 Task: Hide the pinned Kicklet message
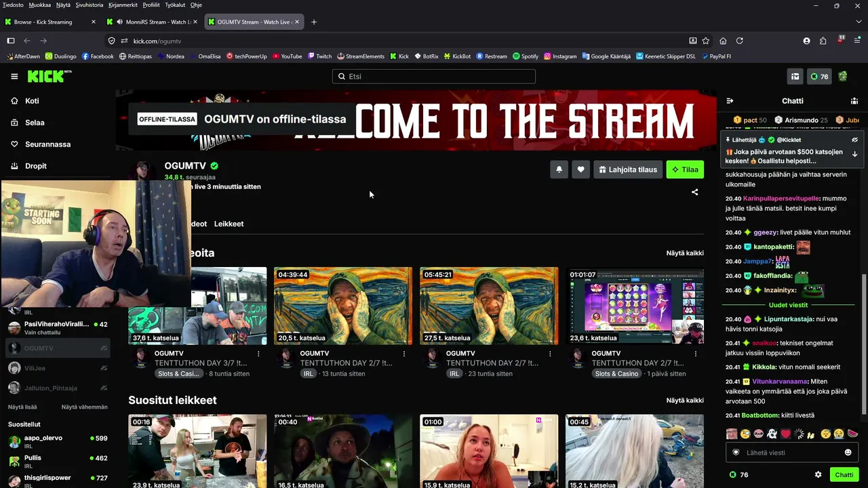tap(854, 140)
